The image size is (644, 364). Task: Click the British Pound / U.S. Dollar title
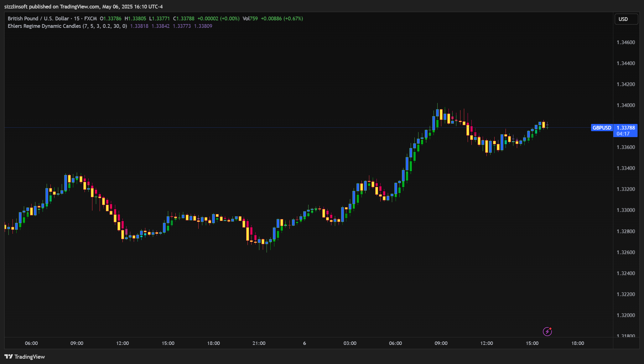point(38,18)
